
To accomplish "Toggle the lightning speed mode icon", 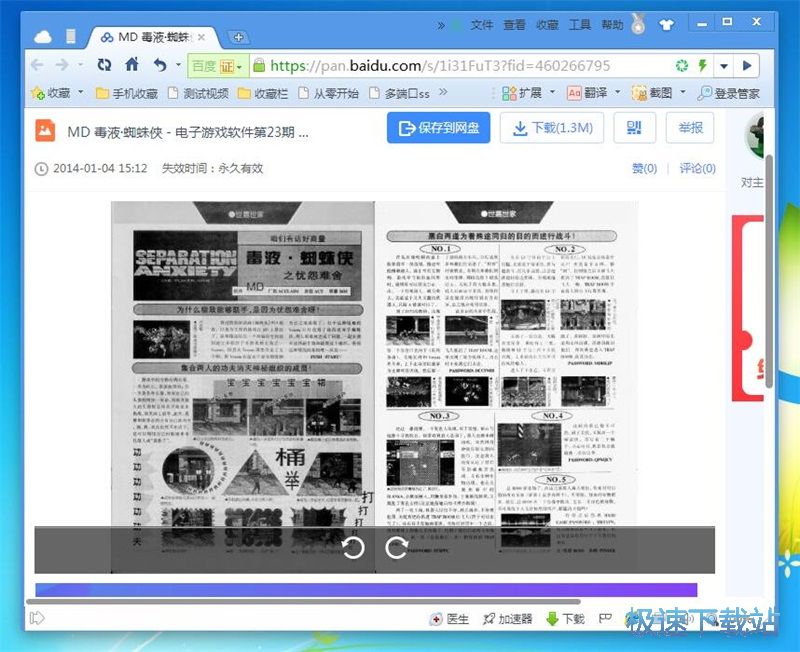I will [x=702, y=66].
